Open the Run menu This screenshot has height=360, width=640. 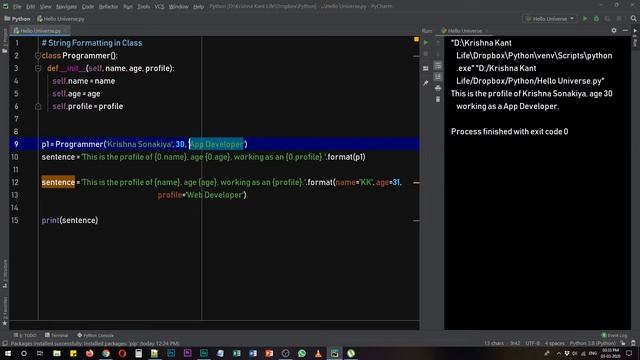point(128,7)
